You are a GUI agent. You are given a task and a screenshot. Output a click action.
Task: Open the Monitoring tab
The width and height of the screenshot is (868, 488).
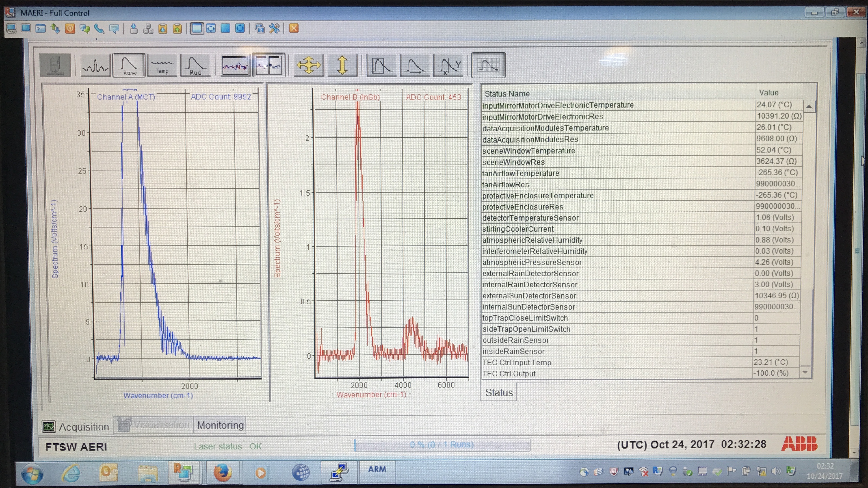pos(220,425)
